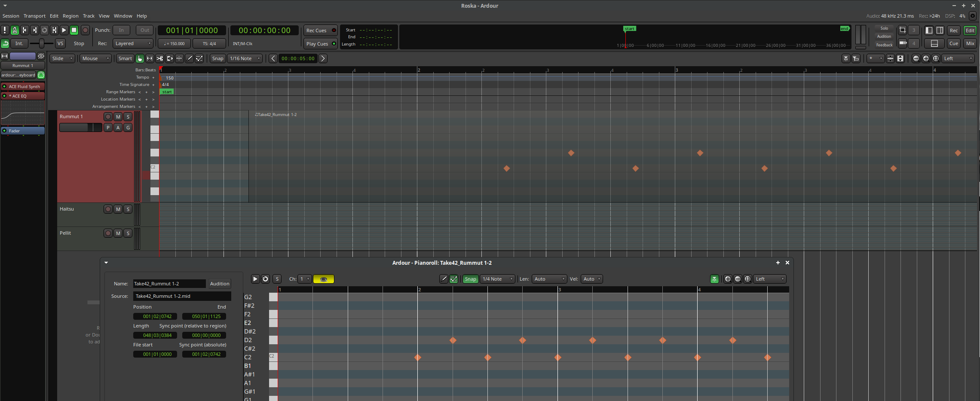Zoom out the main editor timeline

tap(916, 58)
